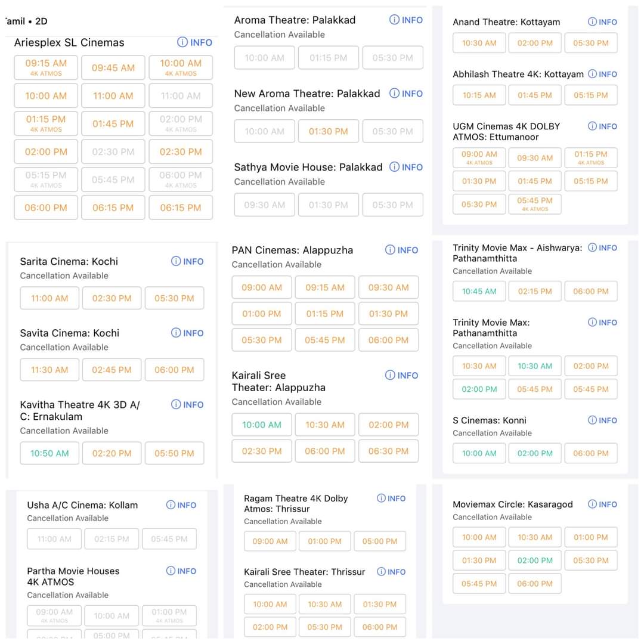Screen dimensions: 644x644
Task: Select 10:50 AM show at Kavitha Theatre
Action: point(49,453)
